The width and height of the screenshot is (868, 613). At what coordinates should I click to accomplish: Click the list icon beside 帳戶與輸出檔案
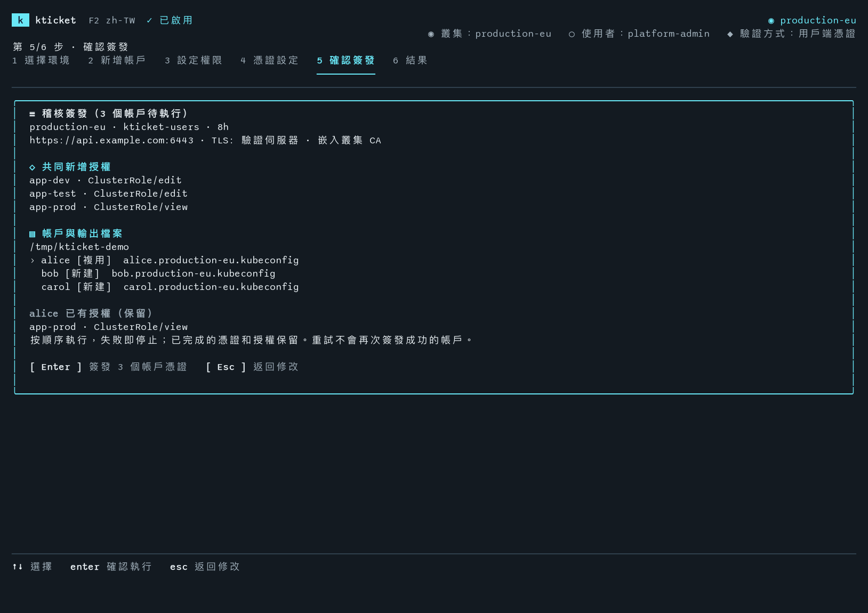[32, 234]
